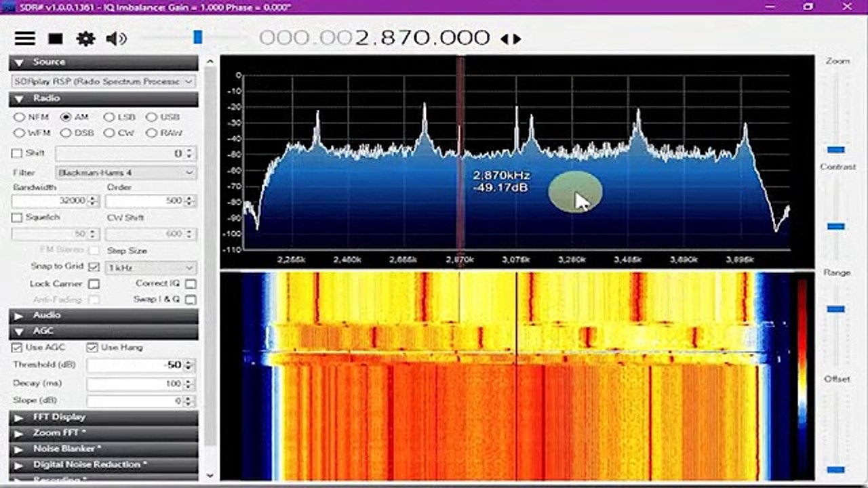Adjust the Offset slider handle
868x488 pixels.
click(x=836, y=469)
